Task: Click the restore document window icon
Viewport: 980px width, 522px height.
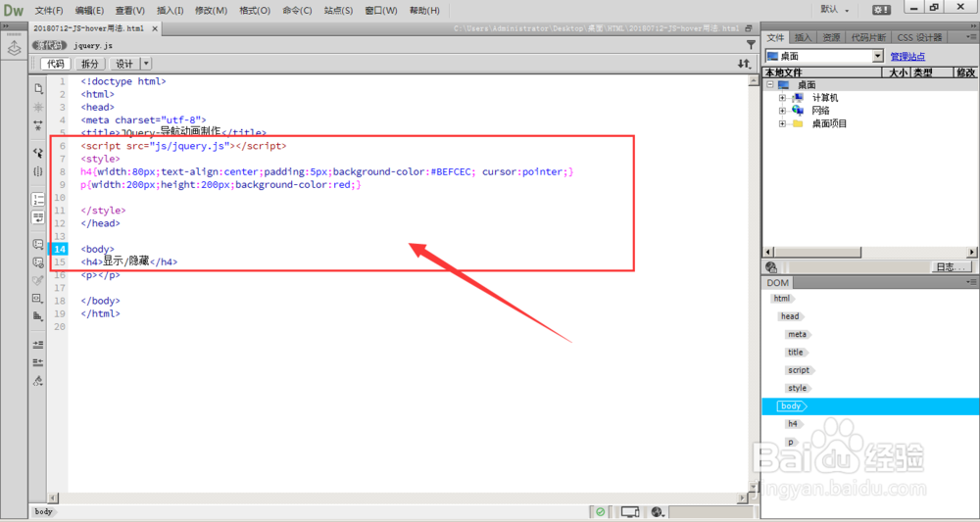Action: point(750,28)
